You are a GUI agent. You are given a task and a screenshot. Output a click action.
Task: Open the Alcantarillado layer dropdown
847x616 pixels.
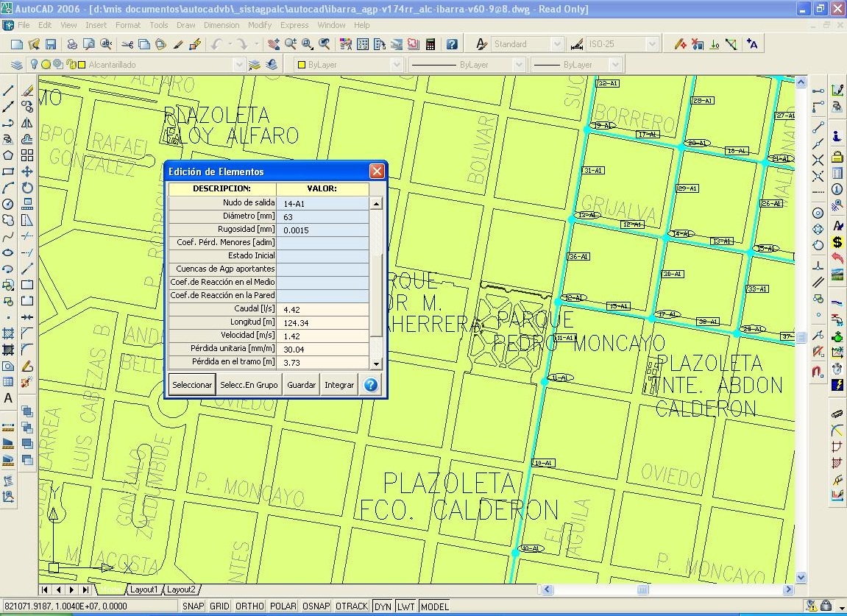238,65
